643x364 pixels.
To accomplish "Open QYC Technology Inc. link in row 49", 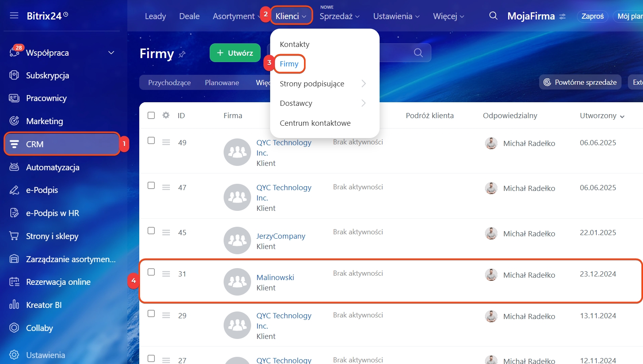I will point(284,148).
